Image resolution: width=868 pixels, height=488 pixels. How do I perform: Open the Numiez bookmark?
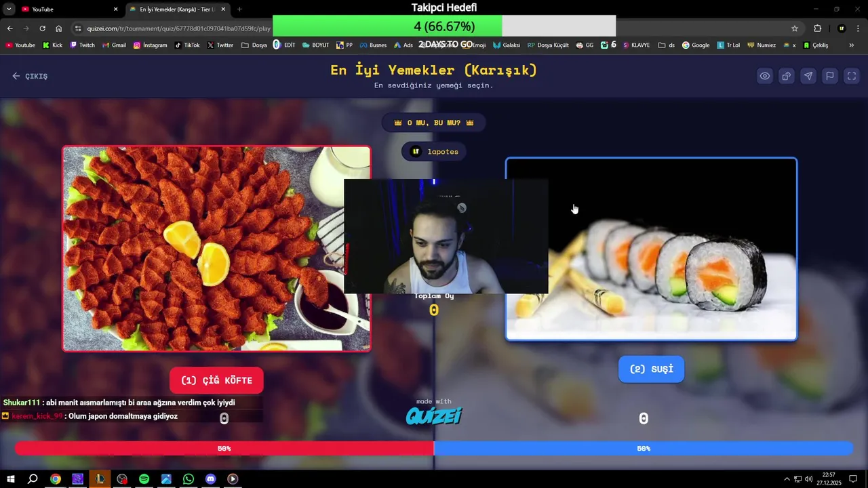pyautogui.click(x=762, y=45)
